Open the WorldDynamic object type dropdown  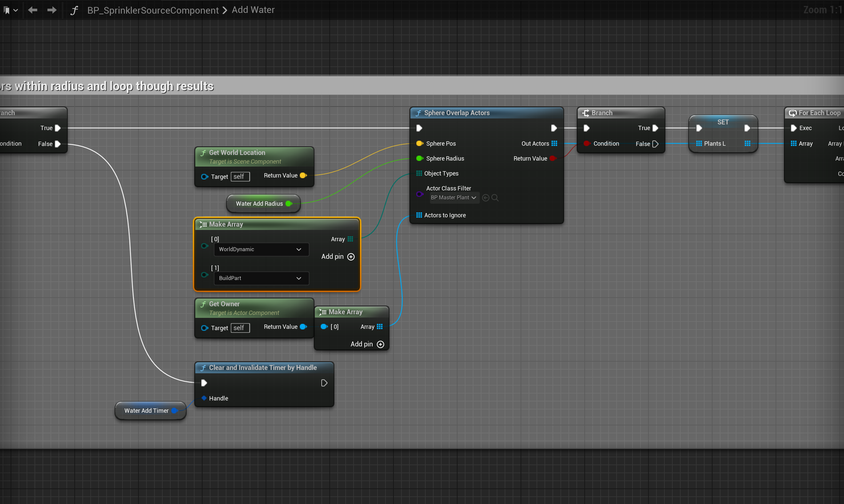(261, 249)
